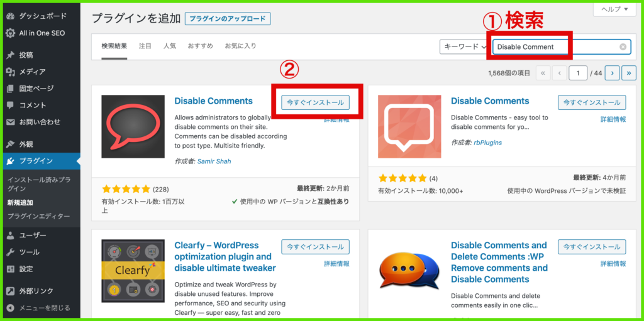Open 詳細情報 for the Clearfy plugin
Screen dimensions: 644x321
click(337, 264)
